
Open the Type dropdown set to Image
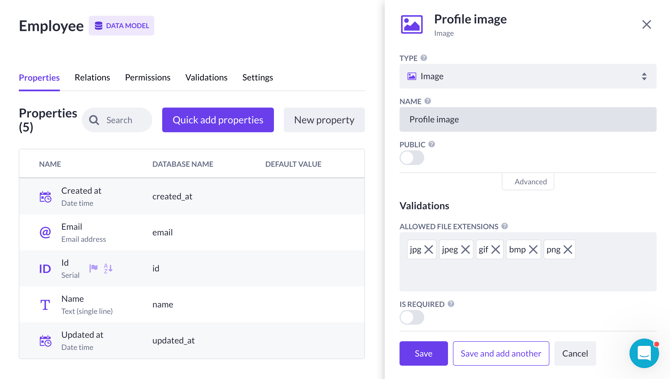(528, 76)
